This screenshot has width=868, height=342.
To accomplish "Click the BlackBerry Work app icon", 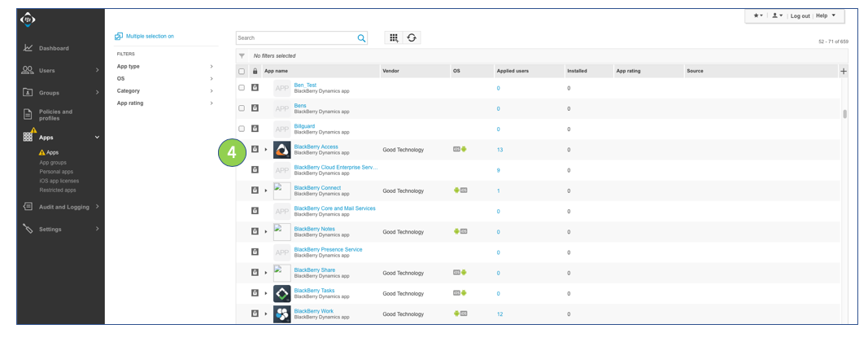I will click(282, 314).
